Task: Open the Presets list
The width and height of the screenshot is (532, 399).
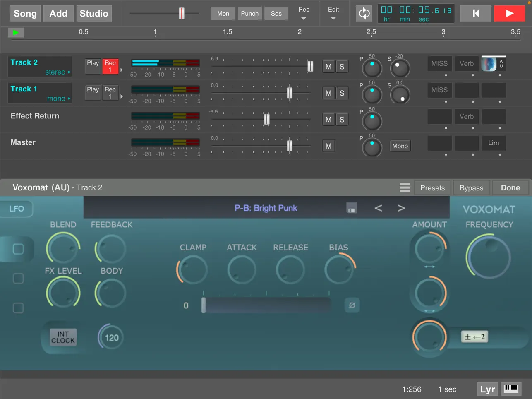Action: click(x=432, y=188)
